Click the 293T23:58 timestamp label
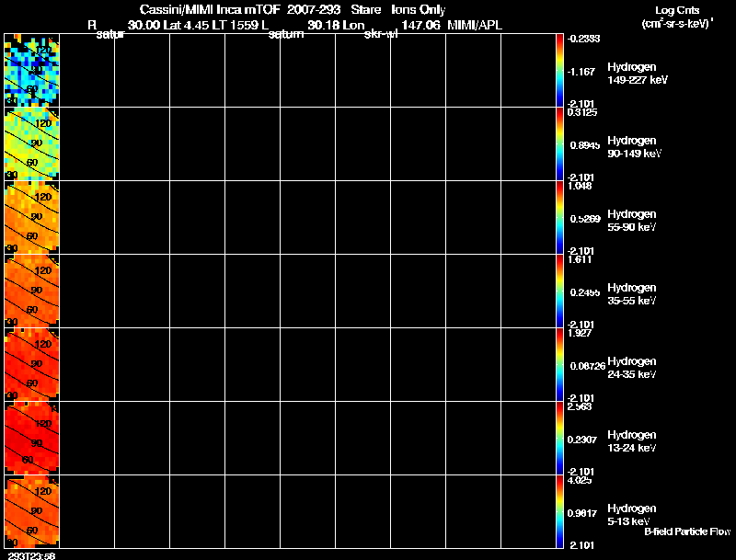This screenshot has width=736, height=560. [x=32, y=555]
